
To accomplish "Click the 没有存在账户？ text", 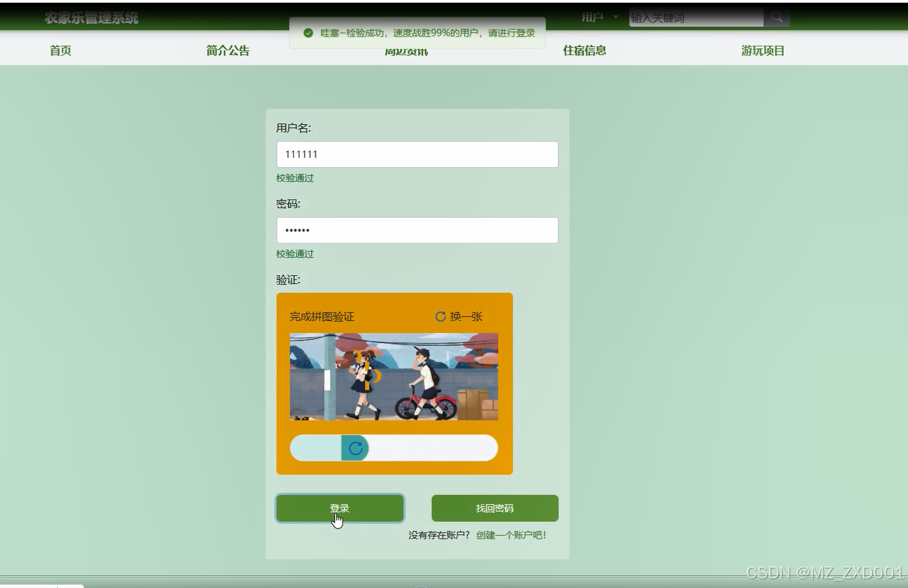I will pos(439,535).
